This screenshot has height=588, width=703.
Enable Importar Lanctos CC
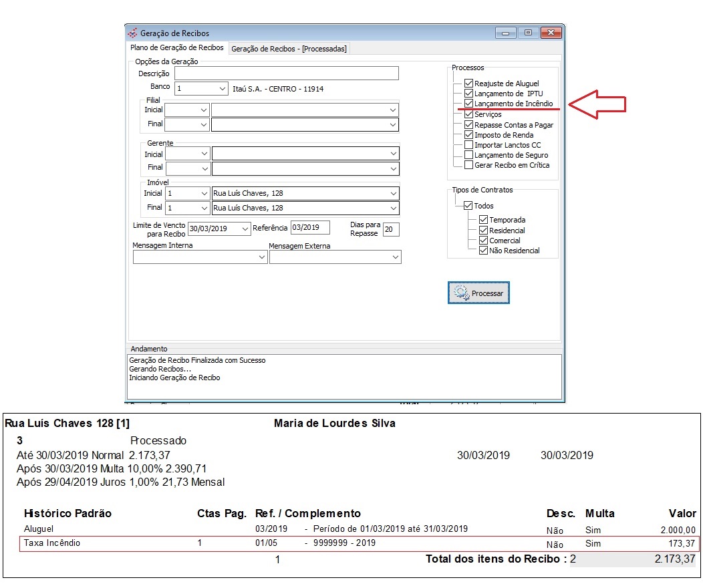pos(469,145)
